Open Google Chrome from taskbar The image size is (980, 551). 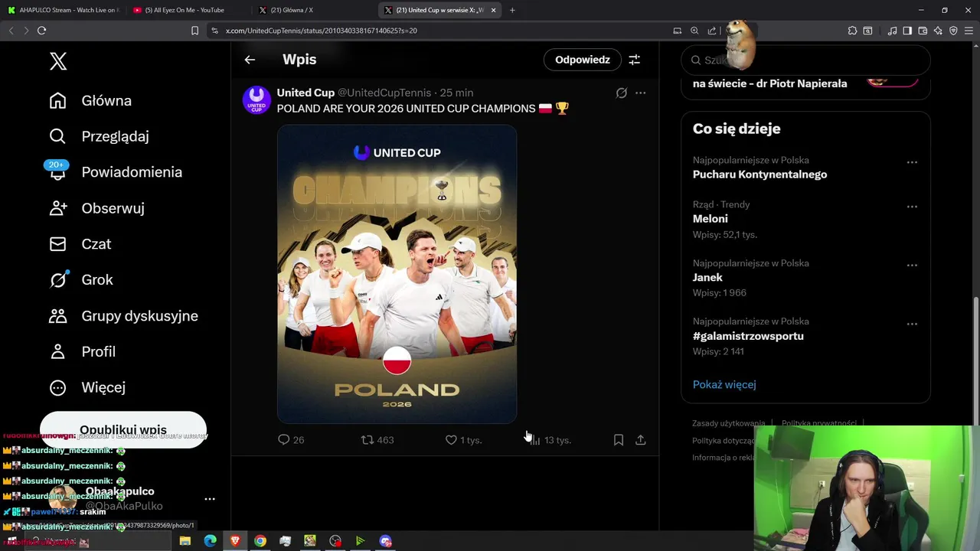click(x=260, y=541)
